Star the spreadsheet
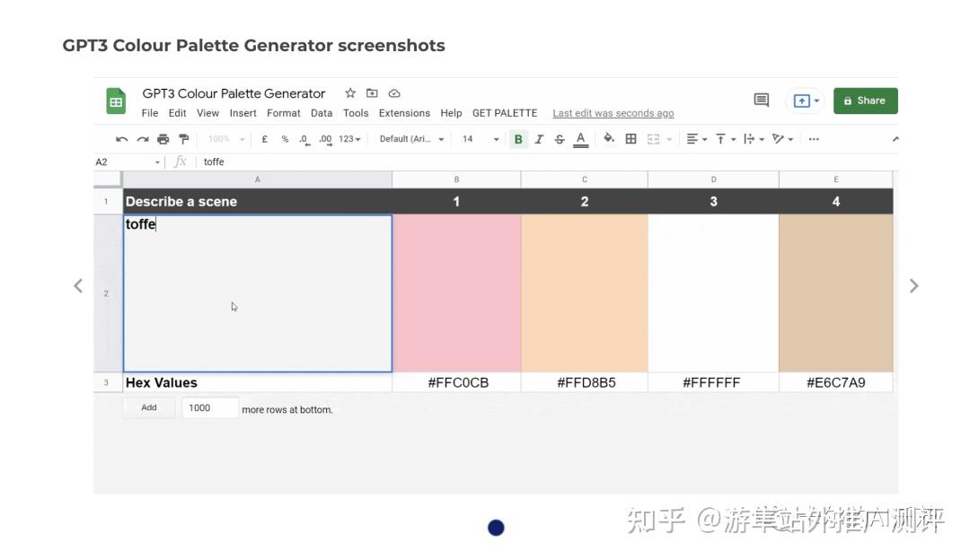Viewport: 970px width, 560px height. point(350,92)
